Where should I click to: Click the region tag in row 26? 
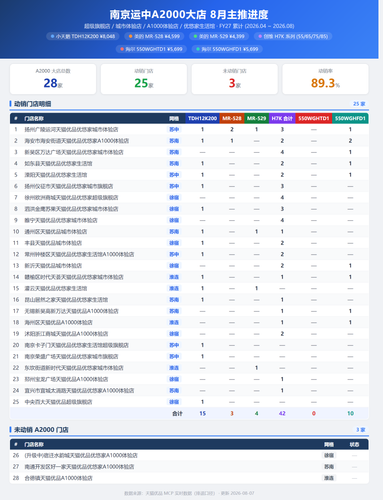329,455
